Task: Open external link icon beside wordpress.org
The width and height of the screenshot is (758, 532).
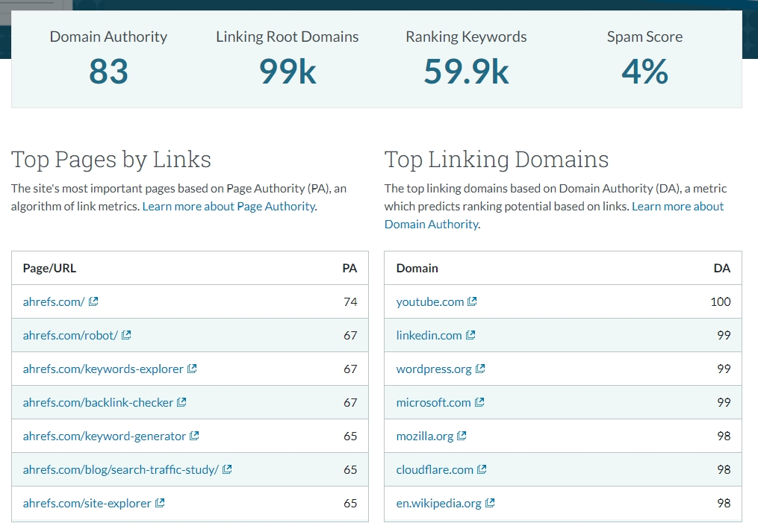Action: [x=480, y=369]
